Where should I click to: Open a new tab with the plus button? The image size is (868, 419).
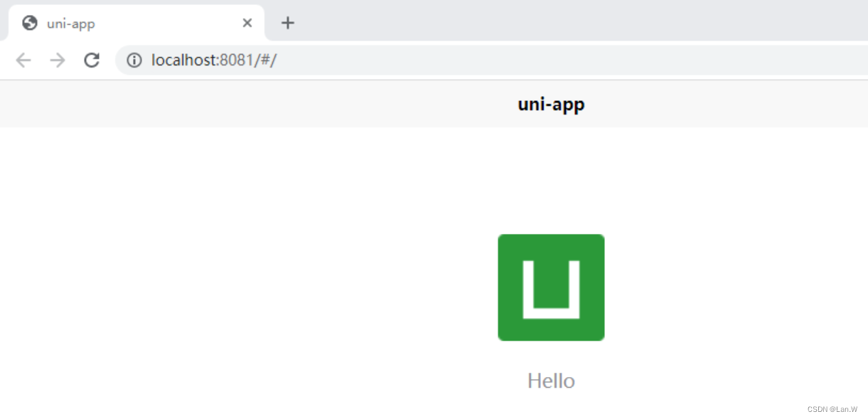[x=287, y=23]
